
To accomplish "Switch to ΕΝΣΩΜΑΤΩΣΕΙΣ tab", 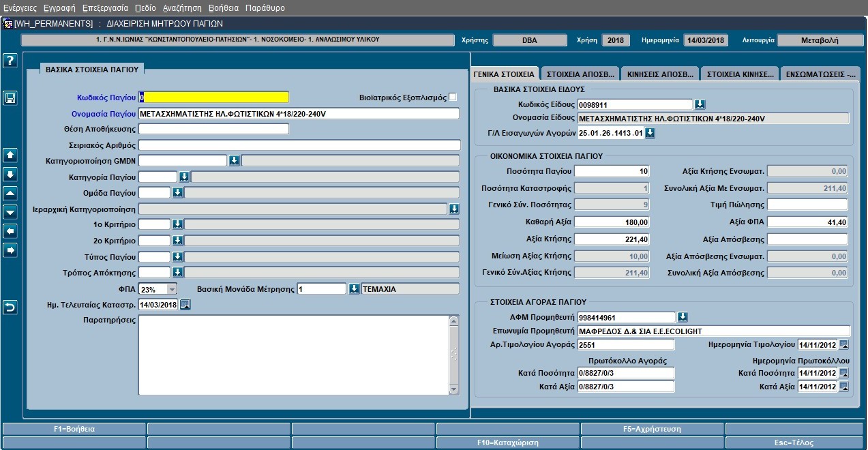I will click(820, 74).
